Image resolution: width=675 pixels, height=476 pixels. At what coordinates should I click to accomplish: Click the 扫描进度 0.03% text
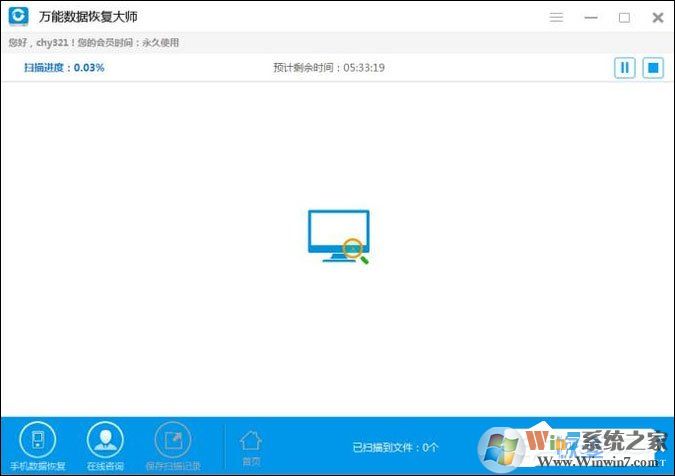pos(64,68)
